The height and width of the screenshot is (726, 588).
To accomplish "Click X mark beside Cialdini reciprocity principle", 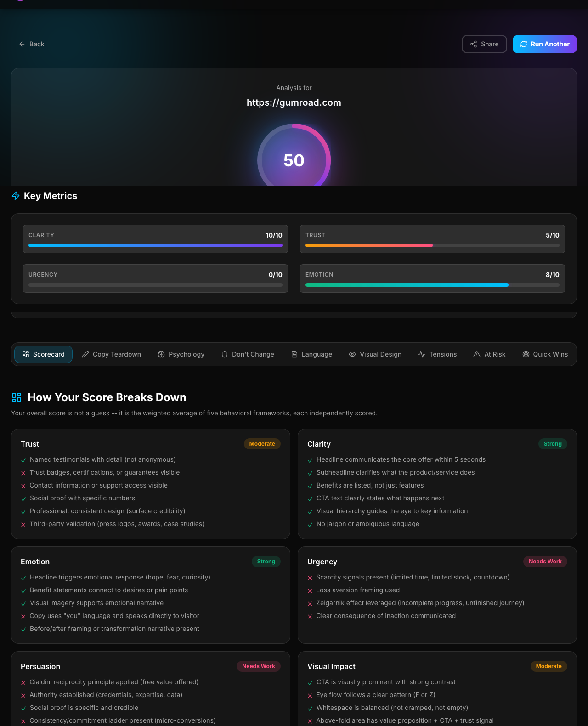I will coord(23,683).
